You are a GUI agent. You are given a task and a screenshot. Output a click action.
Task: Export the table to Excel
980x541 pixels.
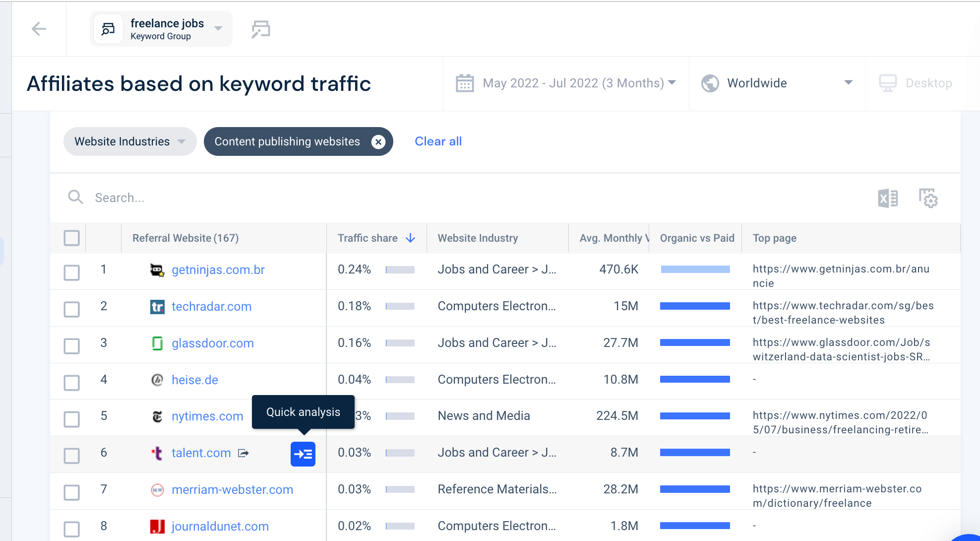(888, 199)
